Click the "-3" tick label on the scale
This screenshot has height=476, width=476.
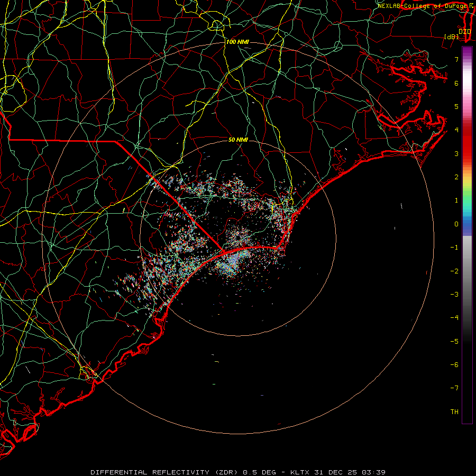coord(454,295)
